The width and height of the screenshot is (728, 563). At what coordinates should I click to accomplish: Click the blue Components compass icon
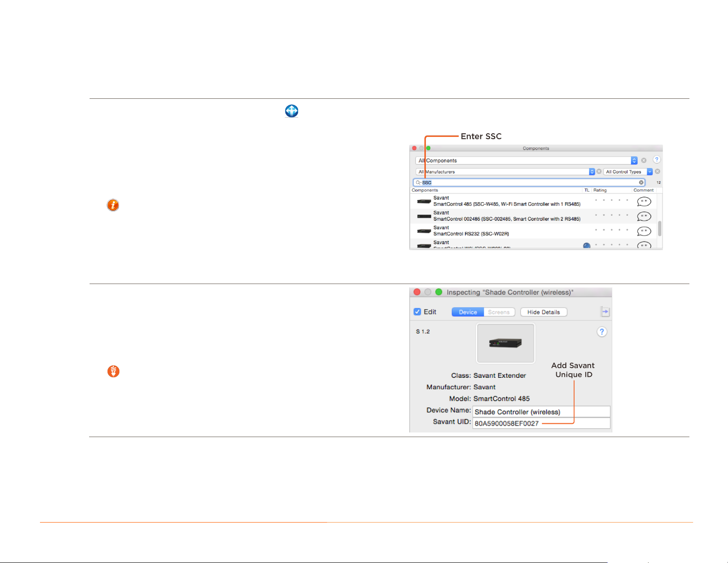pos(292,111)
